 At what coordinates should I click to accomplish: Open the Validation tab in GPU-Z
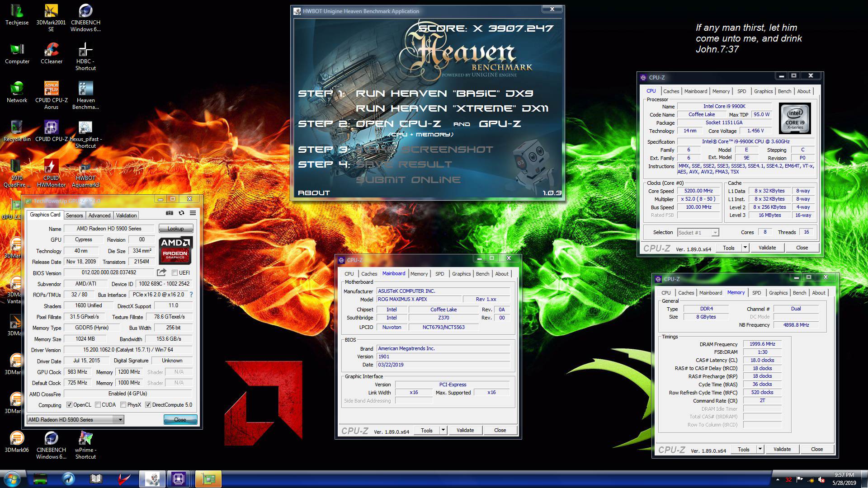(x=126, y=216)
